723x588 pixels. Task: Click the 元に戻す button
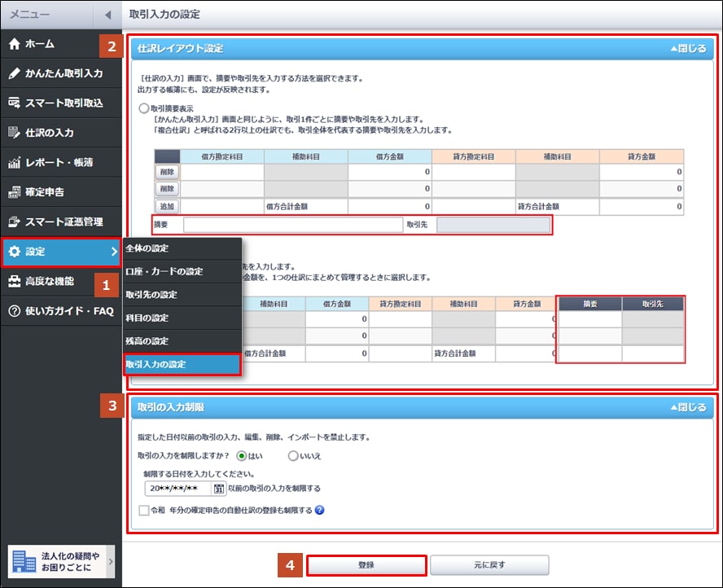pos(489,565)
